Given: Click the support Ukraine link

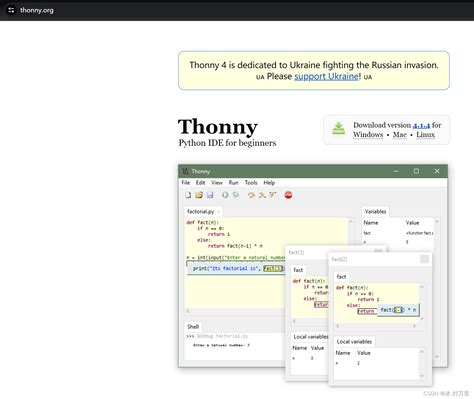Looking at the screenshot, I should tap(326, 76).
